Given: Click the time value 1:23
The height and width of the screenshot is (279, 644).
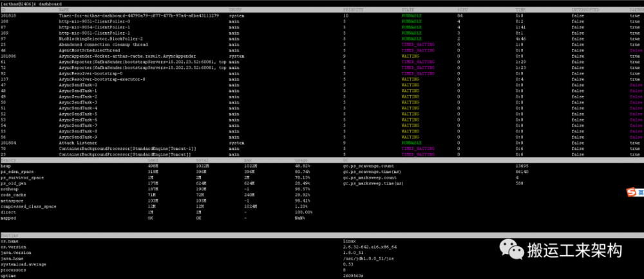Looking at the screenshot, I should [521, 67].
